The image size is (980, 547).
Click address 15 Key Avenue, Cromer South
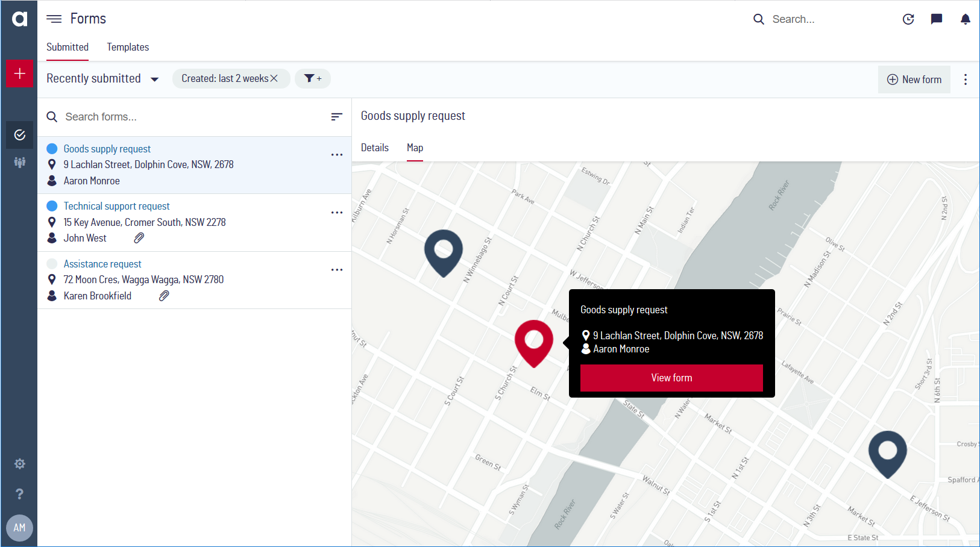[x=145, y=222]
